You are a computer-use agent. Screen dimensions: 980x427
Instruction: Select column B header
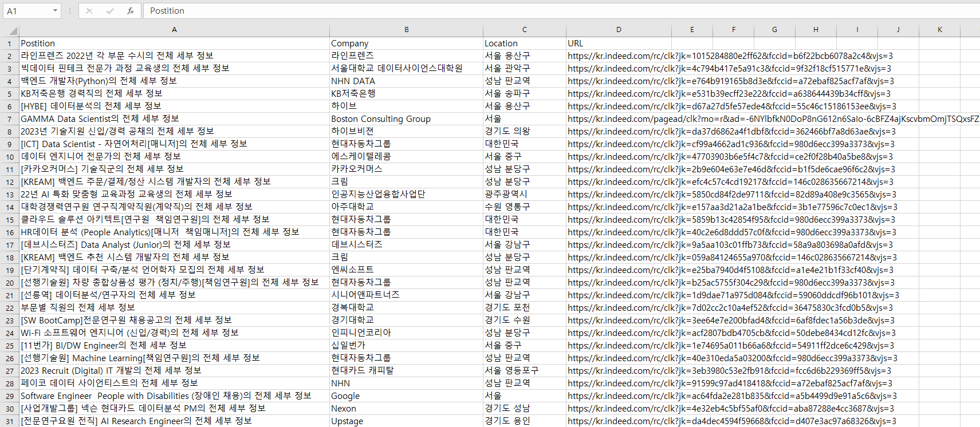pos(406,30)
